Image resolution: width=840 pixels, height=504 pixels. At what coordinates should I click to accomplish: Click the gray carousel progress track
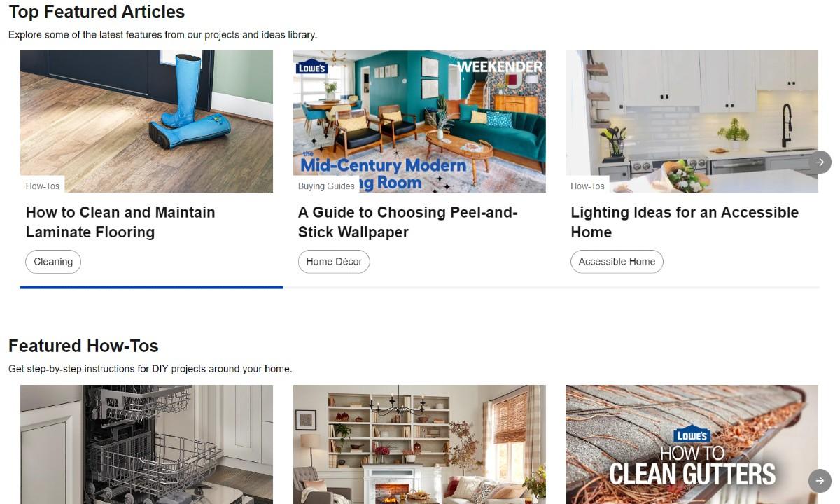pos(551,287)
